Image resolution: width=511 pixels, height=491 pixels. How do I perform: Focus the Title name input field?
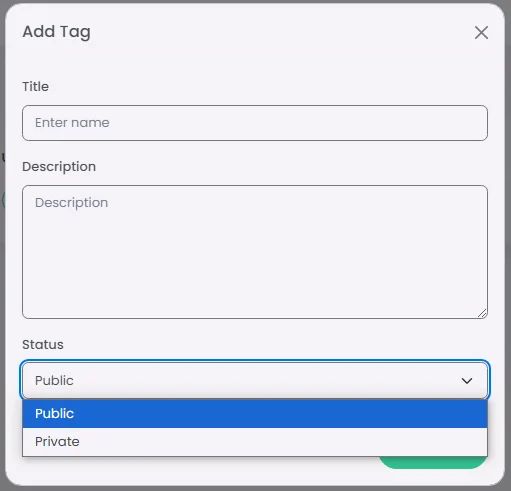pos(255,123)
